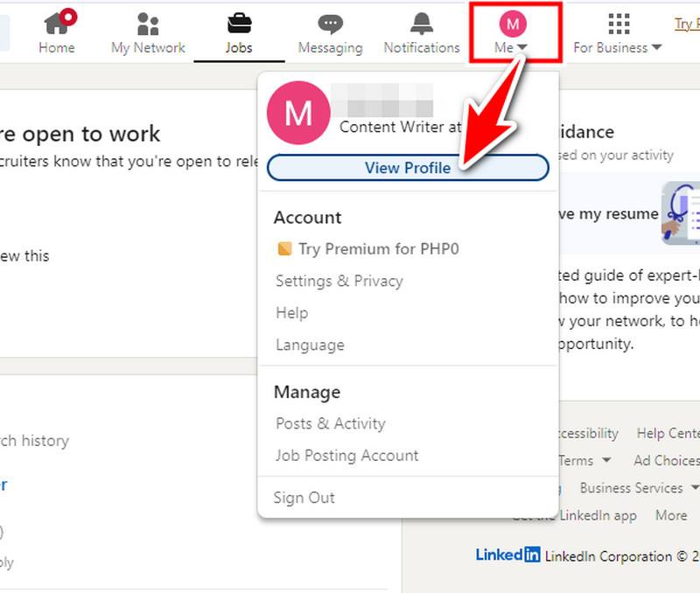The width and height of the screenshot is (700, 593).
Task: Click the 'open to work' heading
Action: coord(80,134)
